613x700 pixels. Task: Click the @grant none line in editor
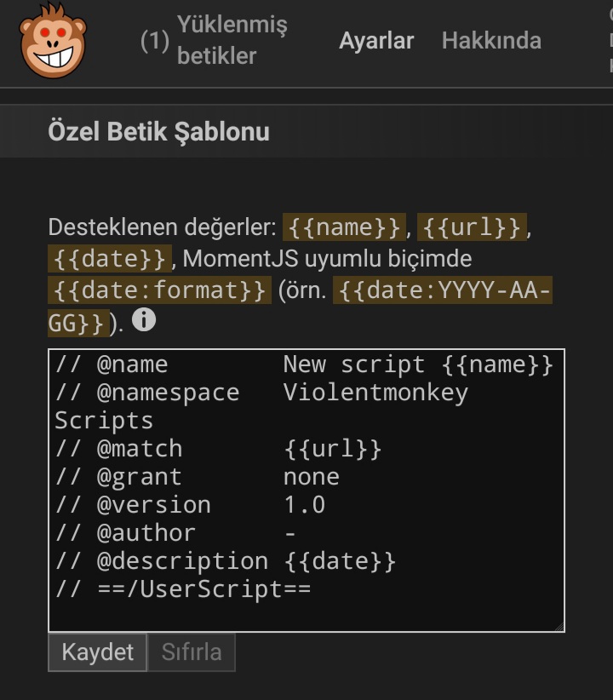coord(197,477)
